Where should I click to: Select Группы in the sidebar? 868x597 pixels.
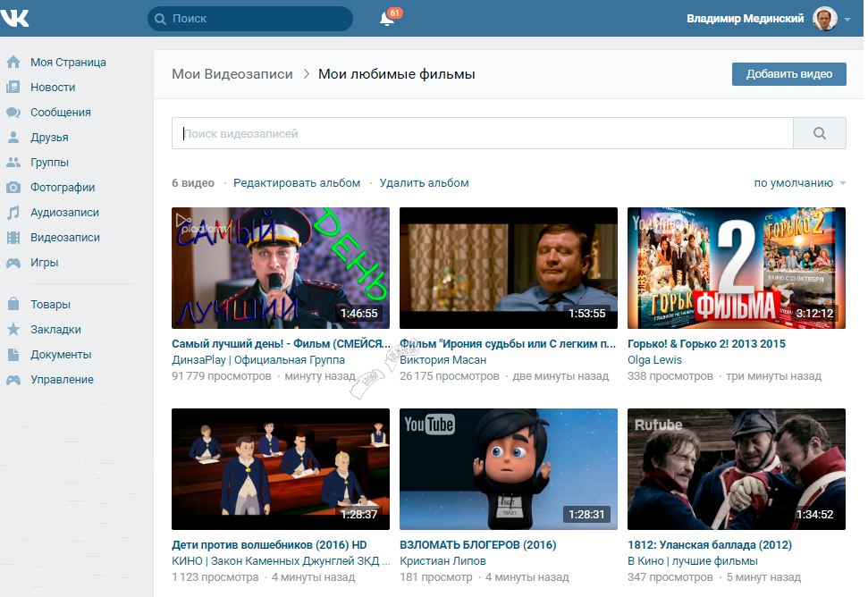coord(49,162)
